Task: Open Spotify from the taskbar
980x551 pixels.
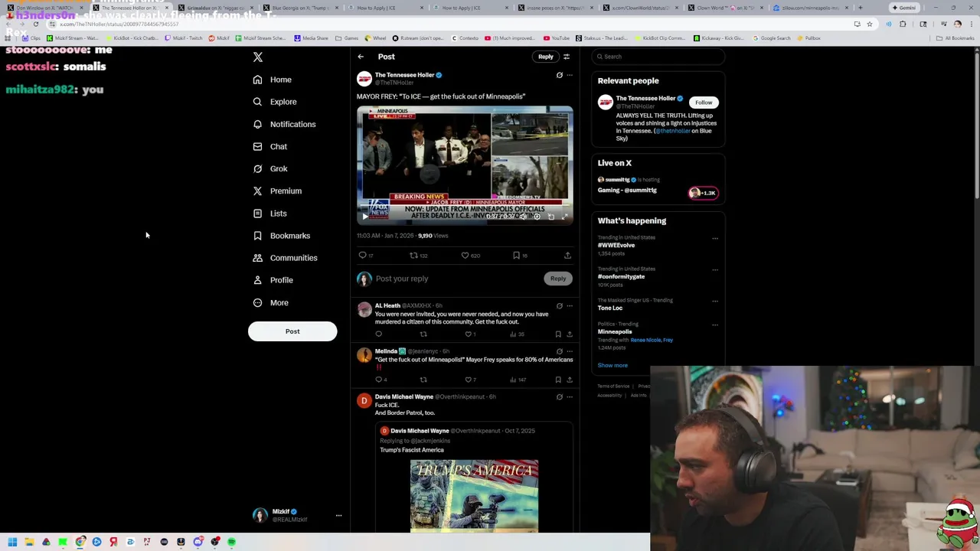Action: (x=231, y=542)
